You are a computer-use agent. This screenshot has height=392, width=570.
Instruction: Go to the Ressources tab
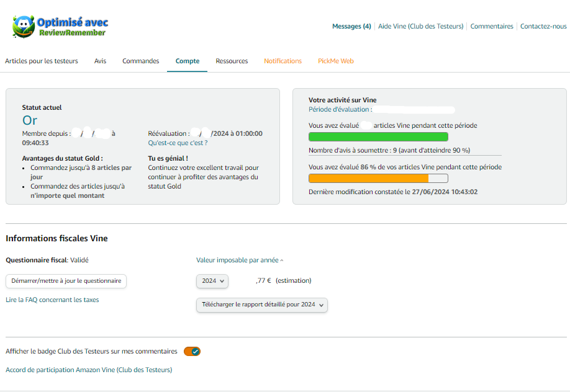[232, 61]
